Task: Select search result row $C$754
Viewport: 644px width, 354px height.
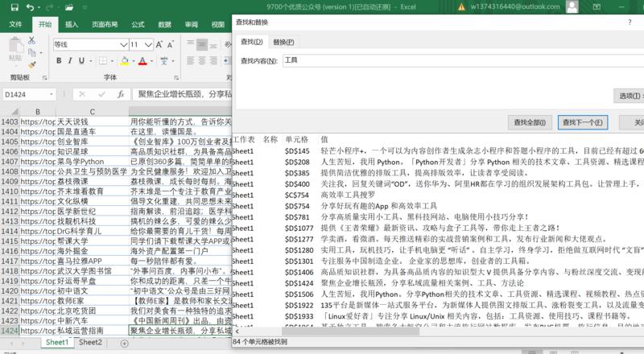Action: pyautogui.click(x=438, y=195)
